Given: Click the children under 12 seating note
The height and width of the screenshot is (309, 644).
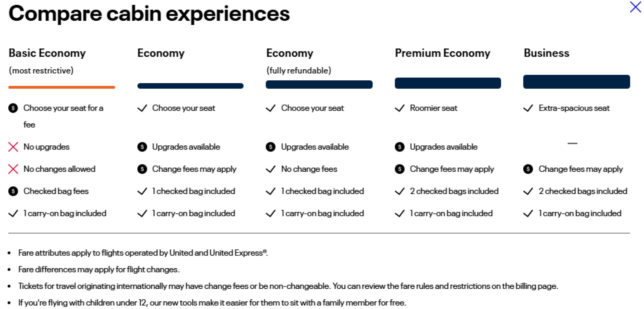Looking at the screenshot, I should 212,303.
